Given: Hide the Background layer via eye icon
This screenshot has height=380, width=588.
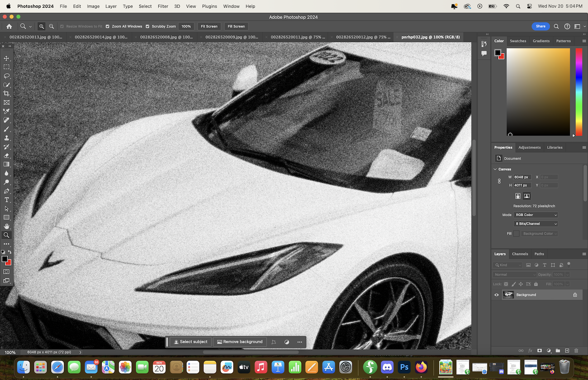Looking at the screenshot, I should [497, 295].
